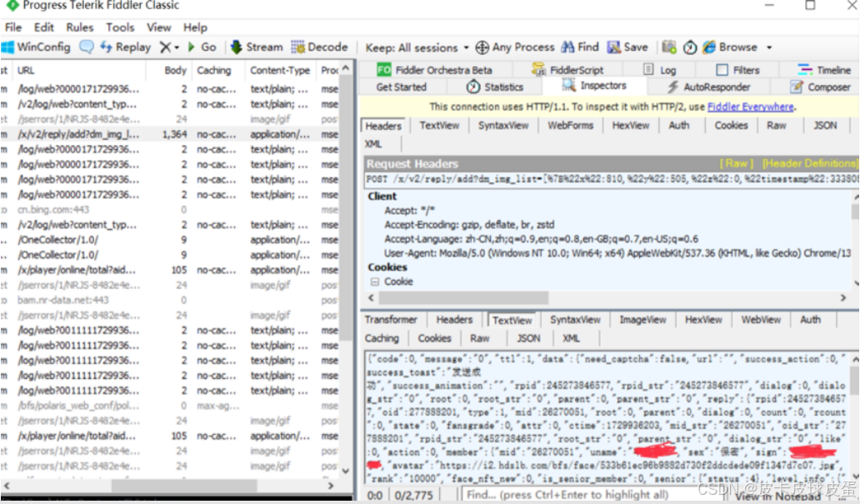Click the [Header Definitions] link
Viewport: 860px width, 504px height.
pos(809,163)
